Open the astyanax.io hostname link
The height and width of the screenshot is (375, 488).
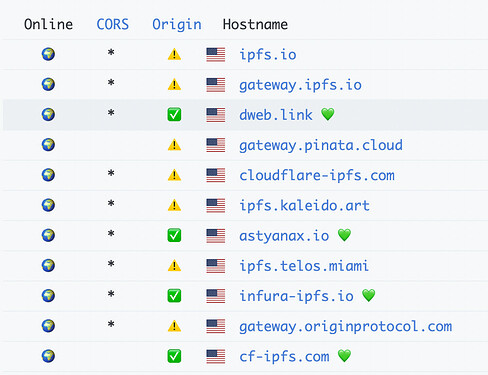coord(284,236)
